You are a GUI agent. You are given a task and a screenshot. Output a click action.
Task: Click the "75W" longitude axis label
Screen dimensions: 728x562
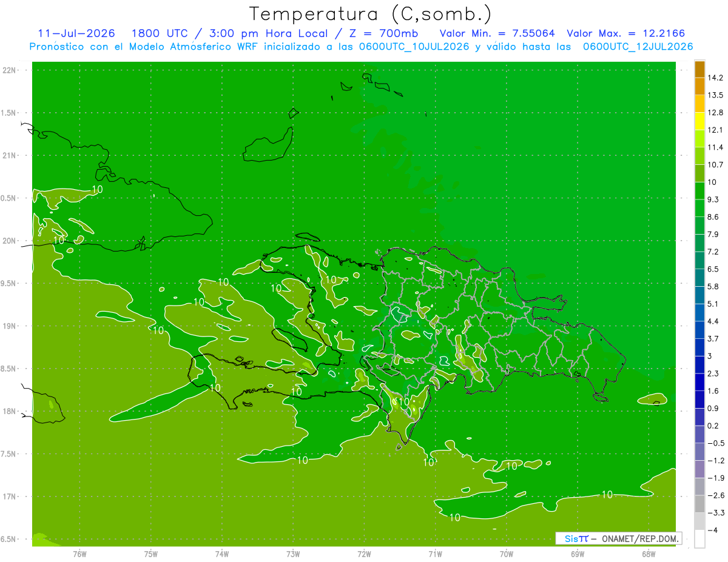point(151,554)
